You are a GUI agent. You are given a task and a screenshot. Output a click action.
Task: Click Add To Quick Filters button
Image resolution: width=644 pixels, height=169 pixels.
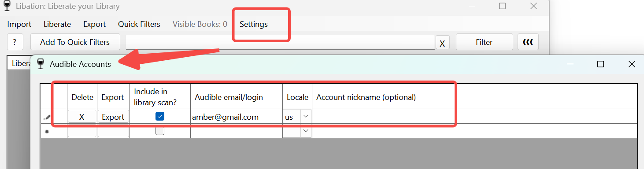(75, 42)
